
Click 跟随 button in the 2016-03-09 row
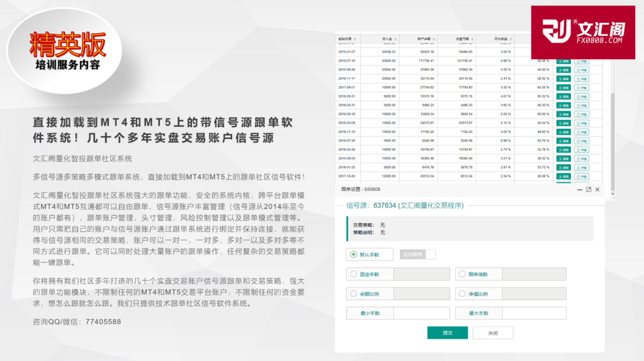[563, 123]
